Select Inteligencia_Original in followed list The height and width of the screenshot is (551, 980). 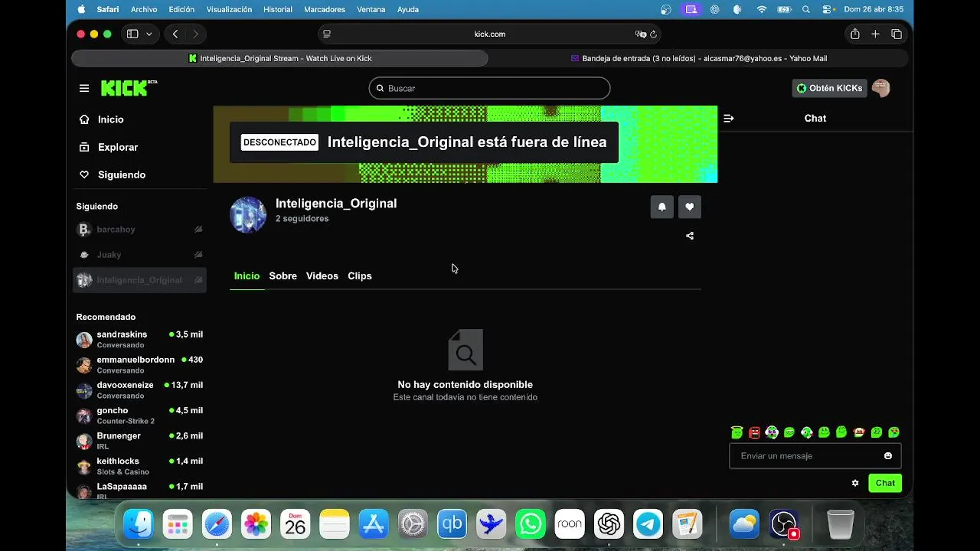tap(139, 280)
